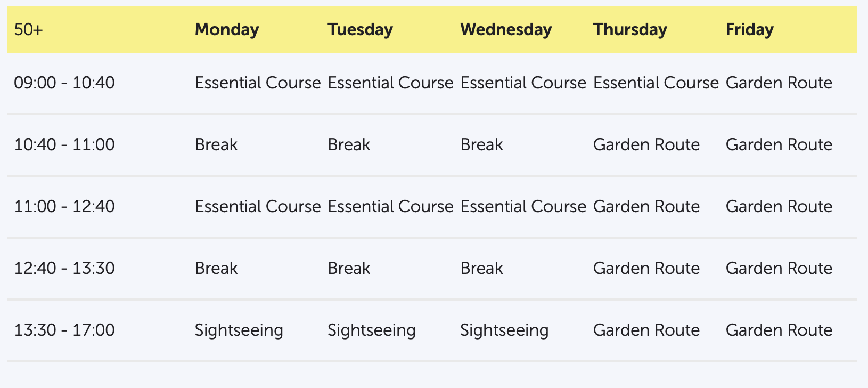The width and height of the screenshot is (868, 388).
Task: Select the 13:30 - 17:00 time slot
Action: pos(64,330)
